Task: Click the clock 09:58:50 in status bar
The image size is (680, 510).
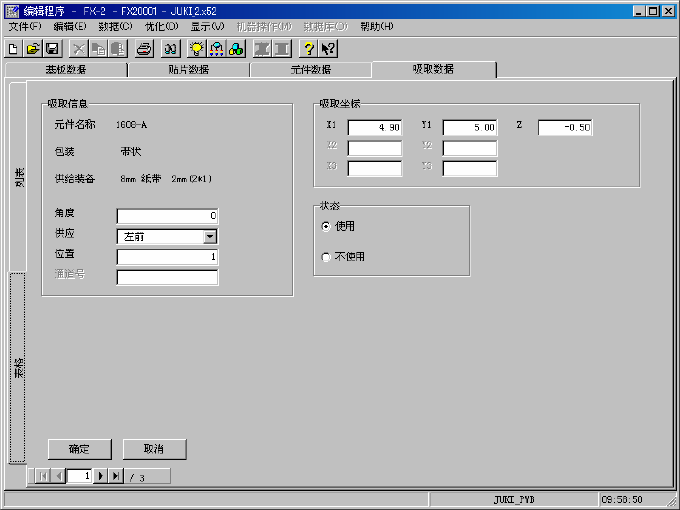Action: pyautogui.click(x=621, y=500)
